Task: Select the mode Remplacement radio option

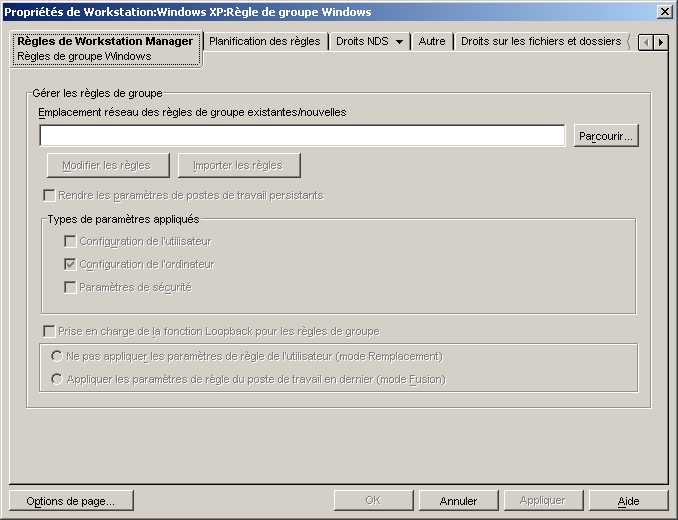Action: pyautogui.click(x=57, y=356)
